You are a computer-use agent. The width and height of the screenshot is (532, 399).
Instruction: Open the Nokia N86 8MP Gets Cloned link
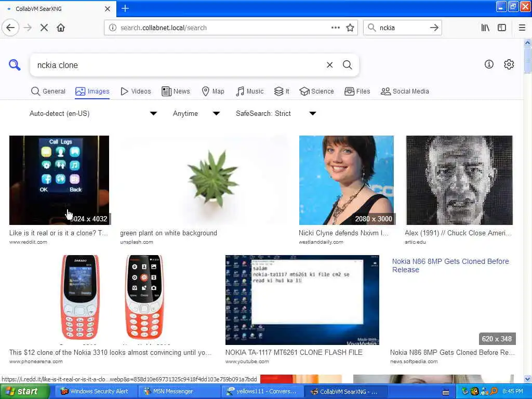[x=450, y=265]
